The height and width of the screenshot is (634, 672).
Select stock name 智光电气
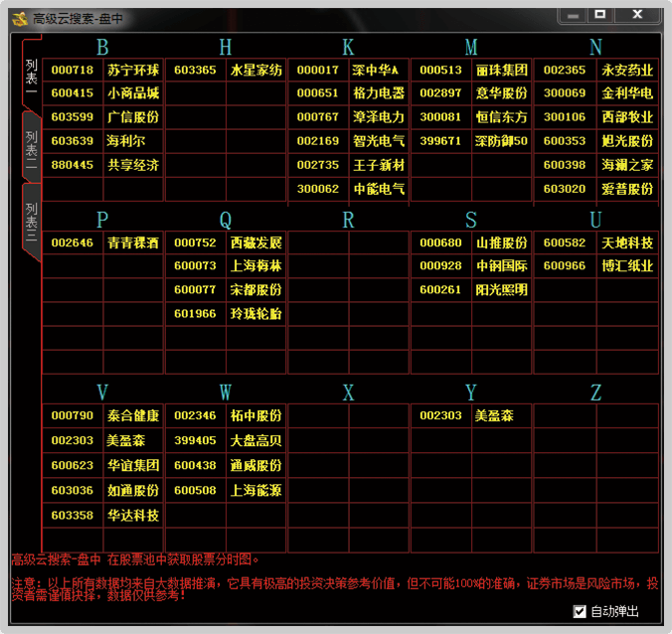coord(379,141)
